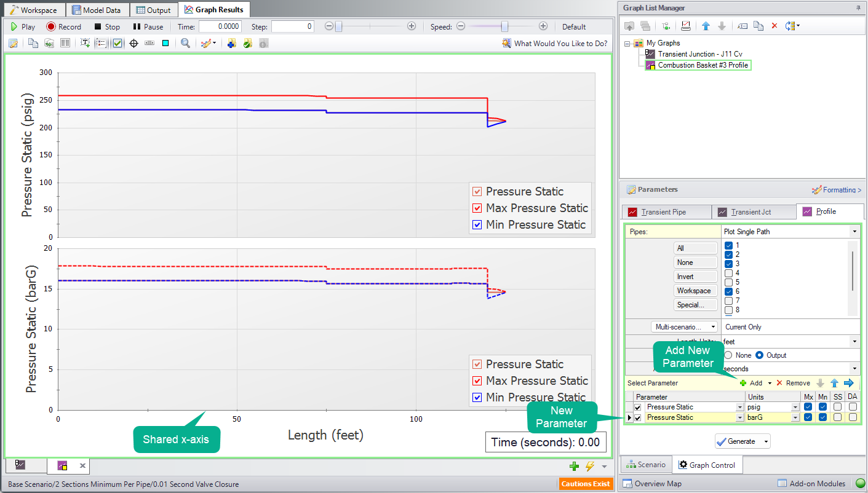Viewport: 868px width, 493px height.
Task: Click the magnifying glass zoom icon
Action: pos(185,43)
